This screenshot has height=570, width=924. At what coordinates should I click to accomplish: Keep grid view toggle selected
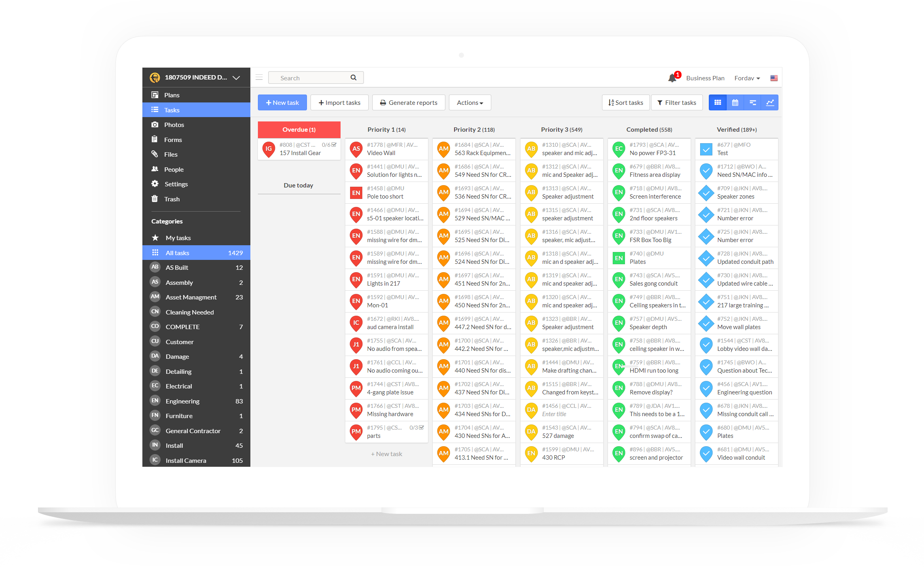coord(718,102)
